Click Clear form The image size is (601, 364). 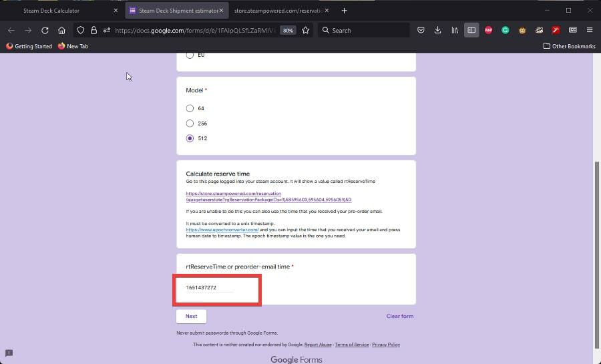click(400, 317)
